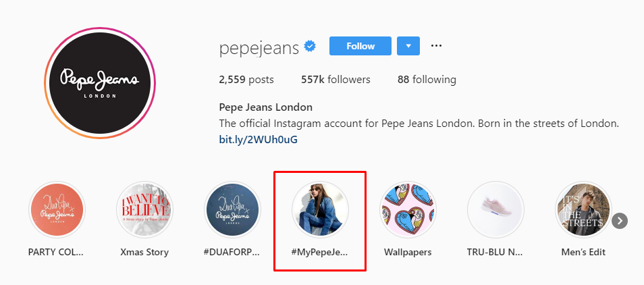Click the Wallpapers highlight label
This screenshot has height=285, width=644.
[x=408, y=253]
